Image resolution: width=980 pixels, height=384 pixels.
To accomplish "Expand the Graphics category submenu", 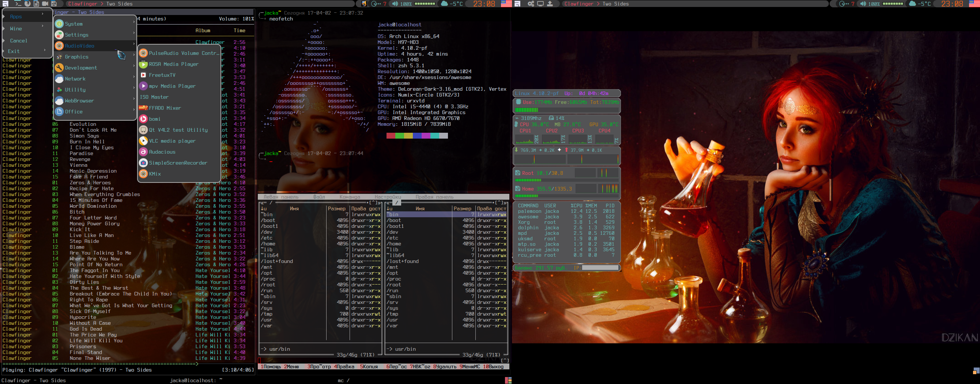I will [95, 57].
